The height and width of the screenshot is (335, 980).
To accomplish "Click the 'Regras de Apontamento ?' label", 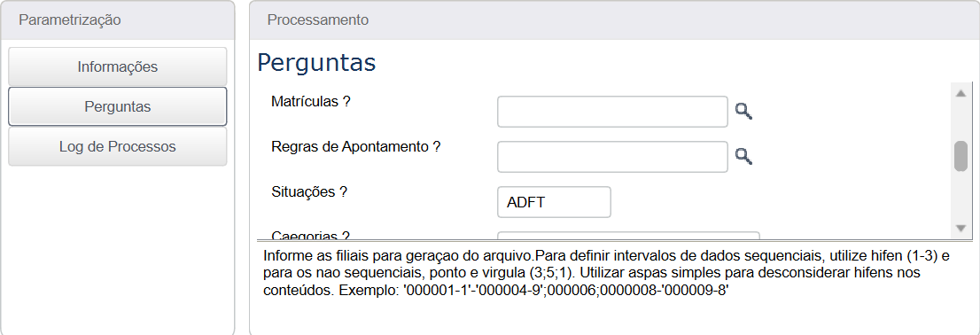I will pos(356,147).
